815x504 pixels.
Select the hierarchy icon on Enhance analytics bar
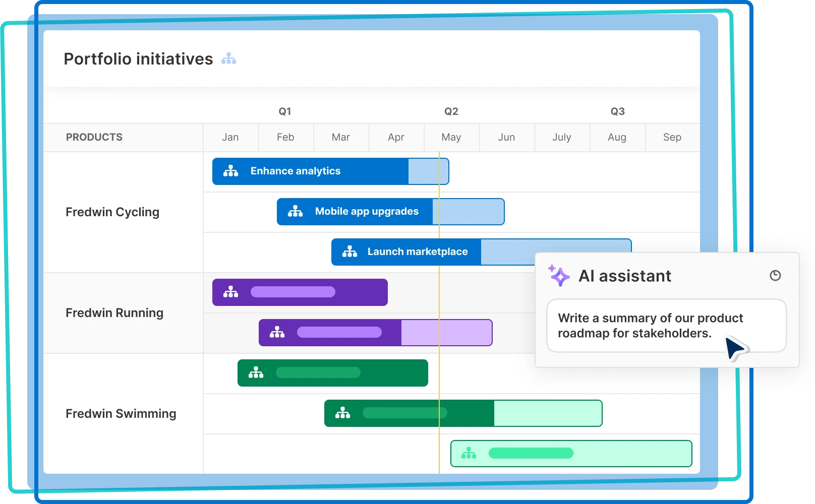pyautogui.click(x=231, y=171)
